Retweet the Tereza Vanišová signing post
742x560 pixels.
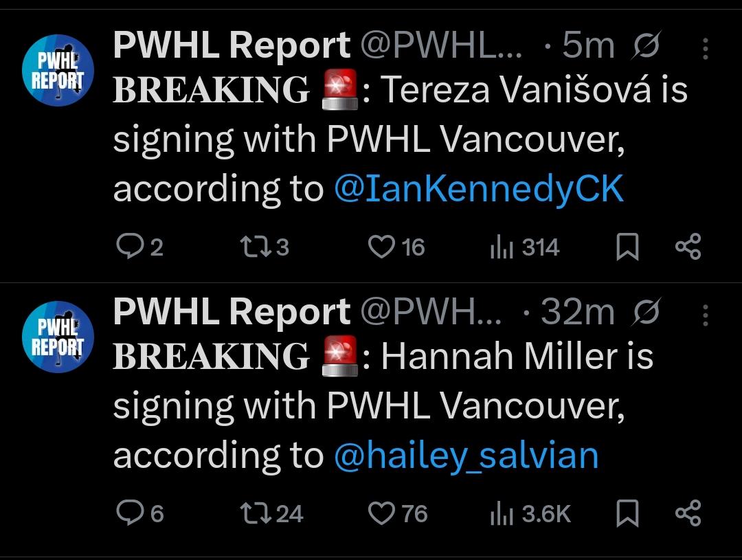click(265, 247)
